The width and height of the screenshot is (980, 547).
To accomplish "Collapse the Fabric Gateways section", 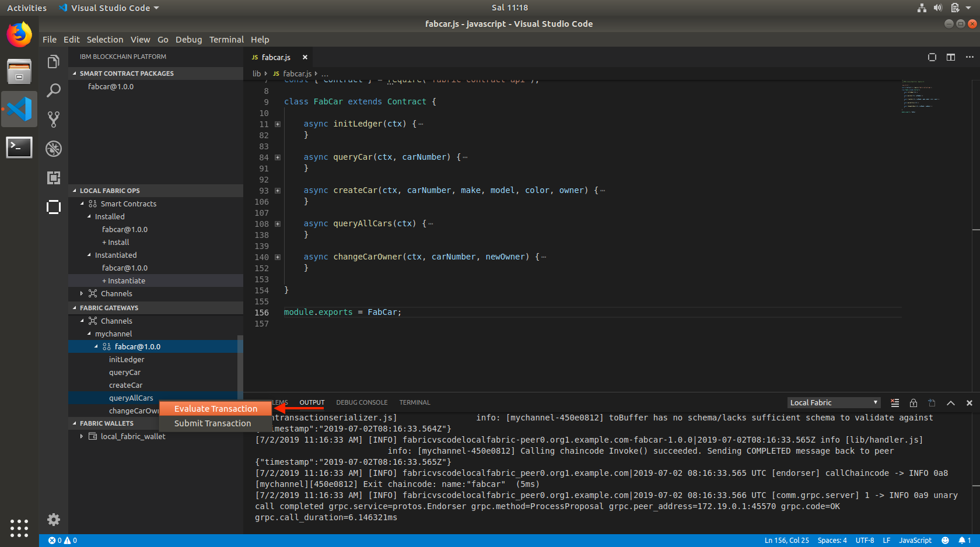I will (156, 308).
